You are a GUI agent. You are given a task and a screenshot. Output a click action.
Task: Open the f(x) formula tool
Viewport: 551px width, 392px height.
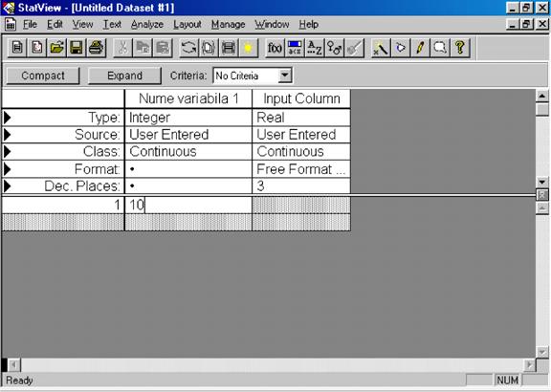[x=275, y=48]
